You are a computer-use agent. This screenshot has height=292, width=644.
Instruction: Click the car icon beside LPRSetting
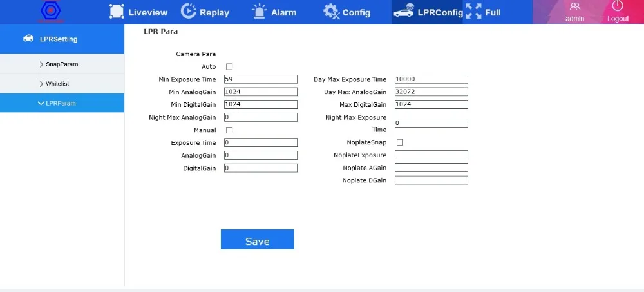tap(28, 39)
